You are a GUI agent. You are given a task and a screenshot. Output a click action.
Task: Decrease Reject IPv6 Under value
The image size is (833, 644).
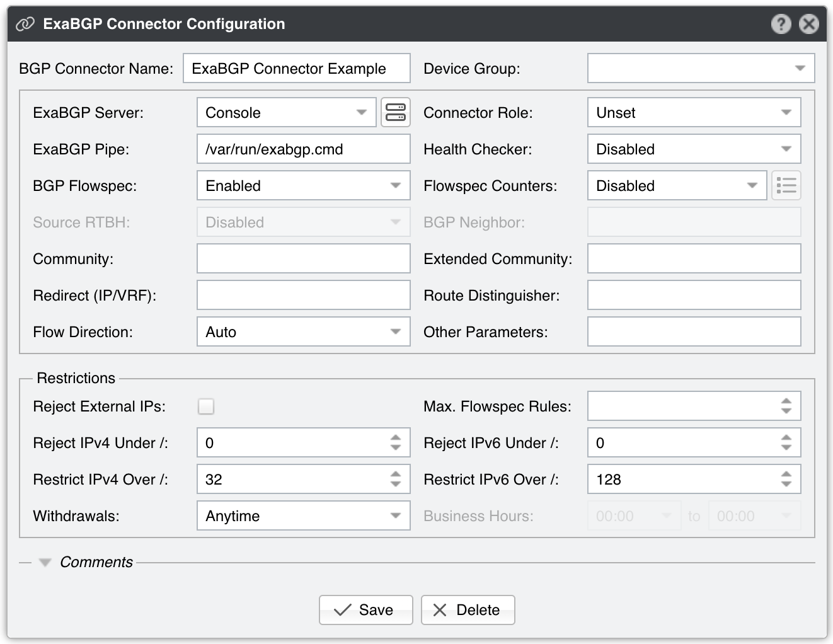pos(786,448)
